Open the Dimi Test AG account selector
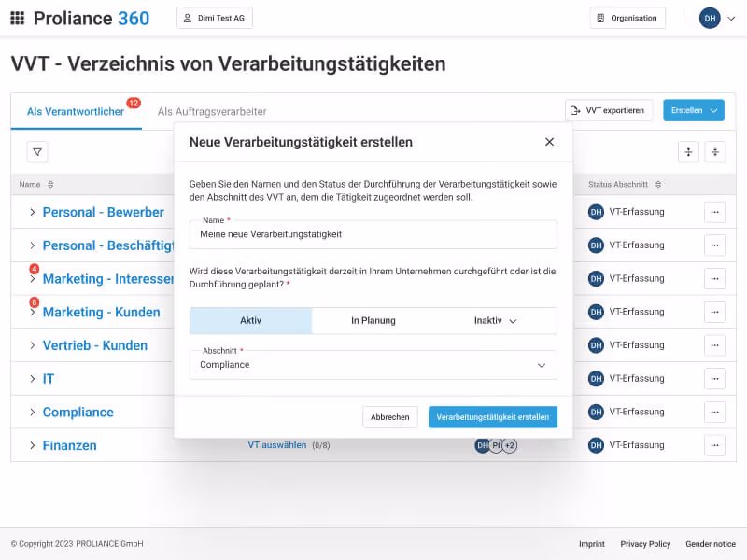This screenshot has height=560, width=747. coord(215,18)
